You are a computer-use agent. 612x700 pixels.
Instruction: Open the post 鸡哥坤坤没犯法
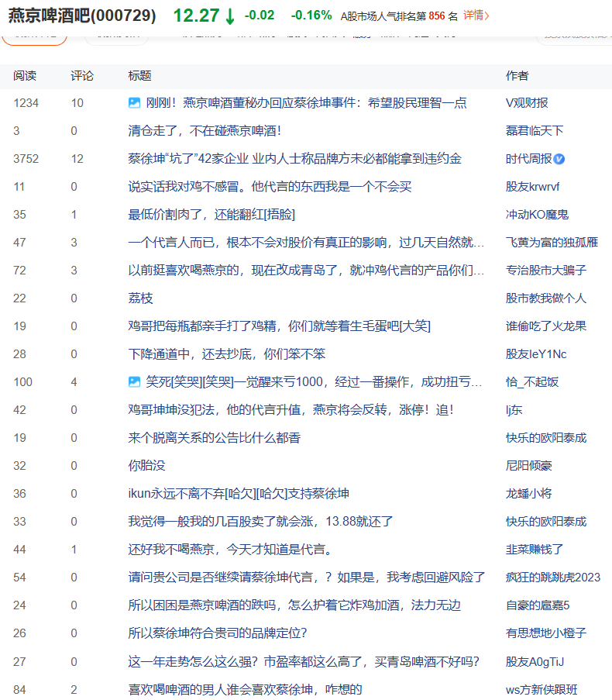tap(291, 410)
